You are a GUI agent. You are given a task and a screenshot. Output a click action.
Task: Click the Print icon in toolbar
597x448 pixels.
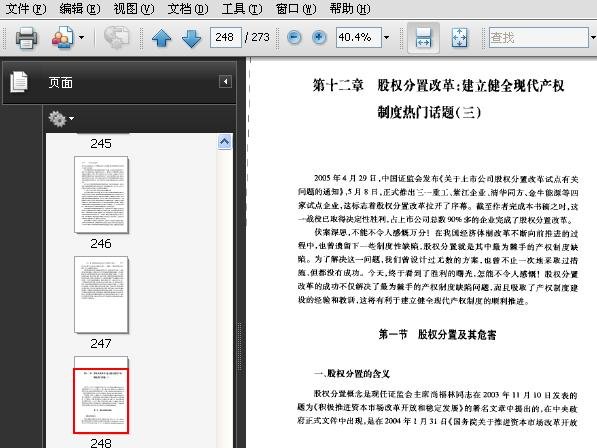(26, 38)
